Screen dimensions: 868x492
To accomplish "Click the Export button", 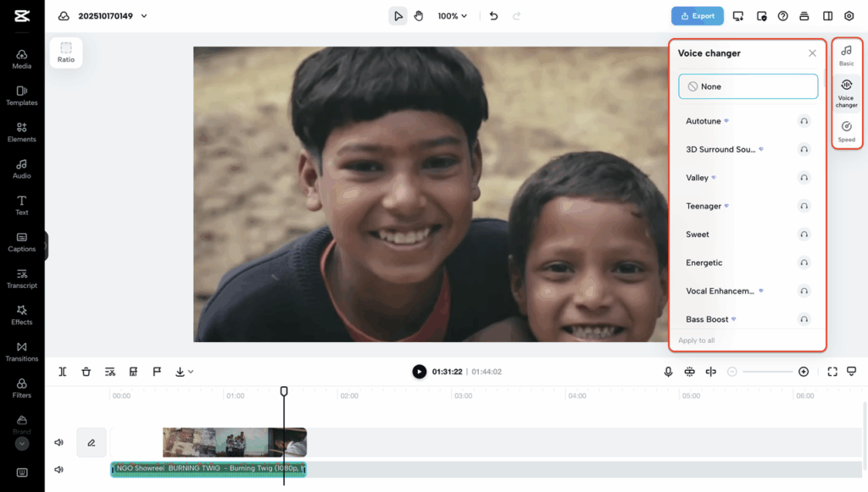I will click(697, 16).
